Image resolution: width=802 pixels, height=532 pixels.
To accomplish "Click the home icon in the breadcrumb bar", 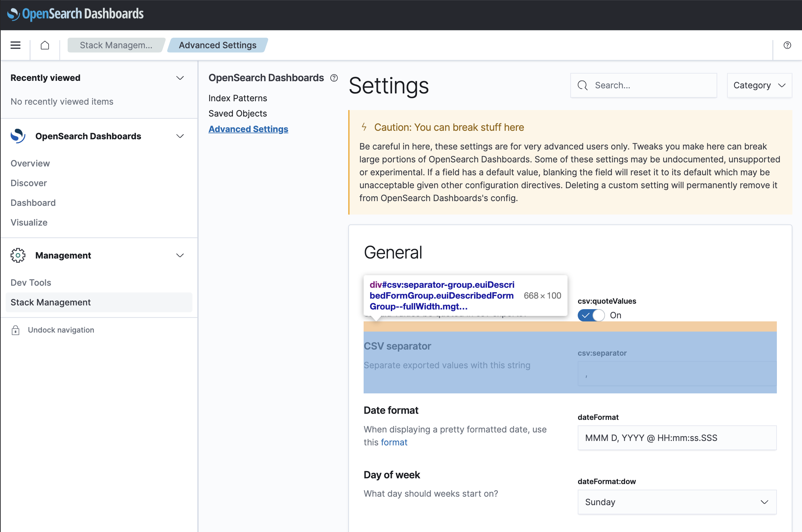I will point(45,45).
